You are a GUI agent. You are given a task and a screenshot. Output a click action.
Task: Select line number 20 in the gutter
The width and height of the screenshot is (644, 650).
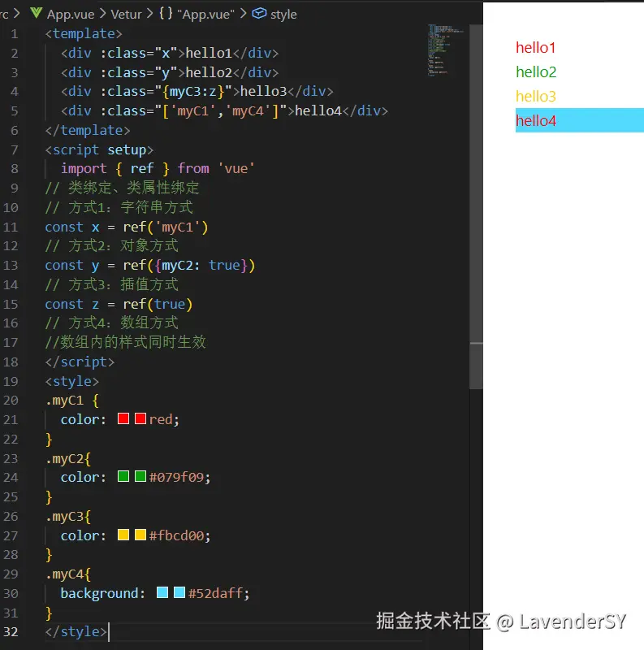click(11, 400)
